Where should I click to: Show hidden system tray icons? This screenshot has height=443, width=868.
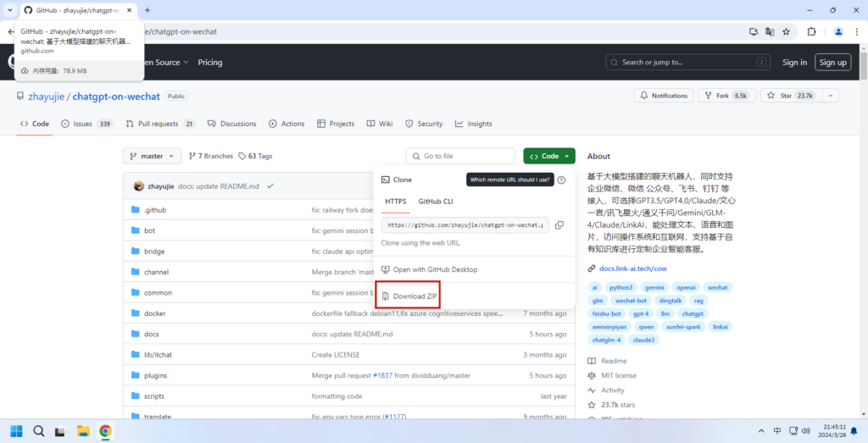[761, 431]
